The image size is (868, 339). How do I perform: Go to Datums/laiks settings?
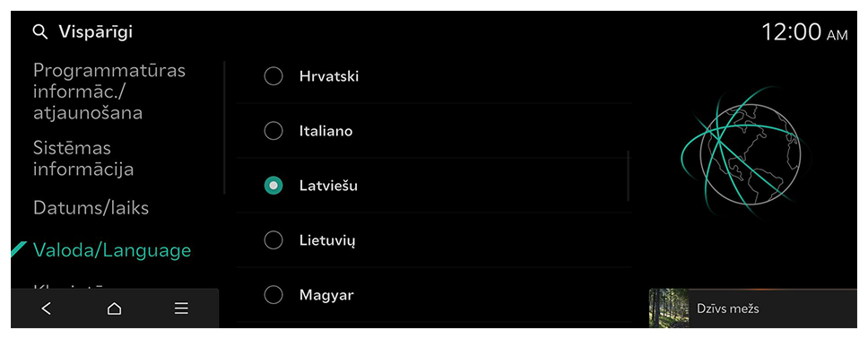click(x=91, y=208)
